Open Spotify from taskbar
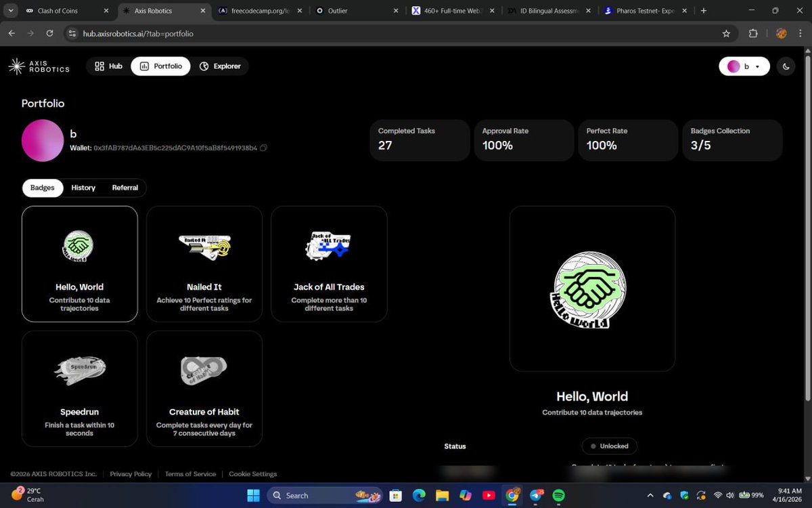This screenshot has width=812, height=508. pyautogui.click(x=559, y=495)
